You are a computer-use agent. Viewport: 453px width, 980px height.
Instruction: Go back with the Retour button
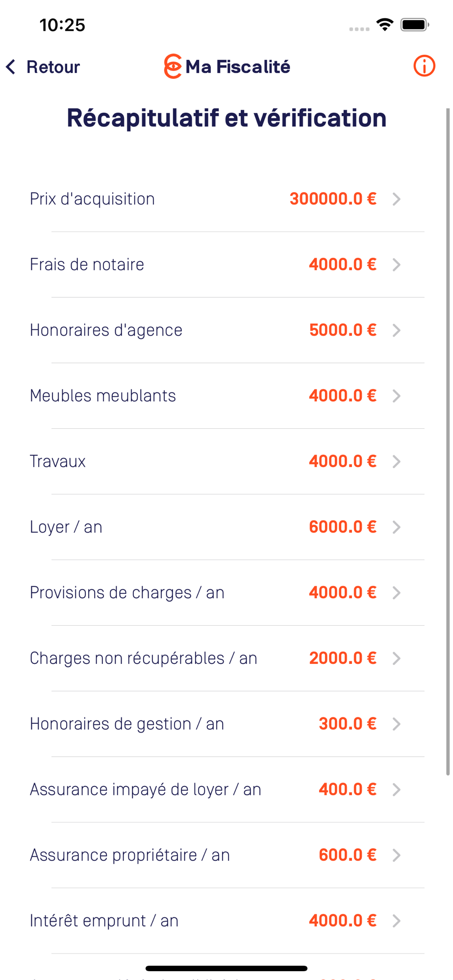52,67
